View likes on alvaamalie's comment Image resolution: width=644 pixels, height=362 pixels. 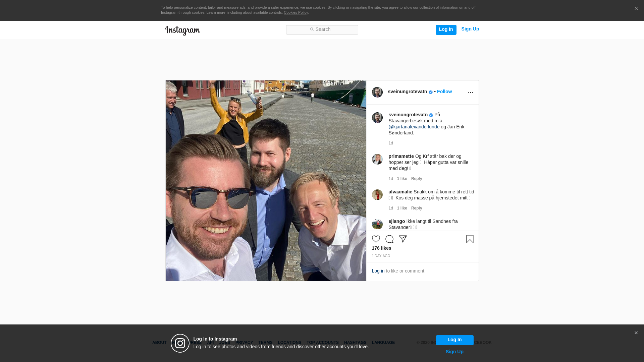(402, 208)
